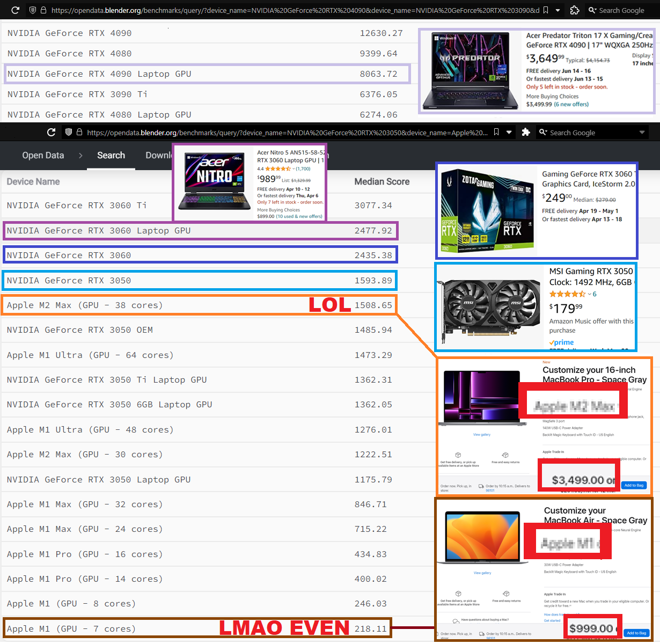Image resolution: width=660 pixels, height=644 pixels.
Task: Bookmark the page with the RTX 3050 query URL
Action: 496,132
